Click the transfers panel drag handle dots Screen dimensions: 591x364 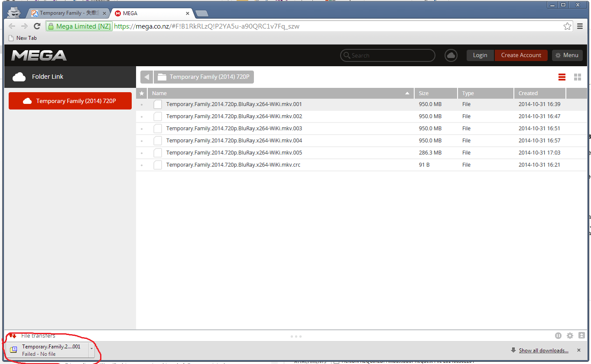point(296,336)
